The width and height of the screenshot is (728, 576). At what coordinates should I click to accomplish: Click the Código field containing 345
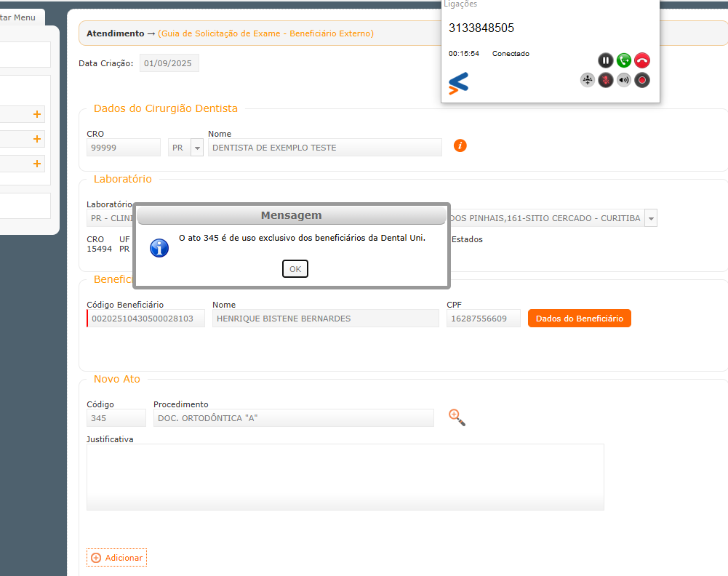(116, 418)
